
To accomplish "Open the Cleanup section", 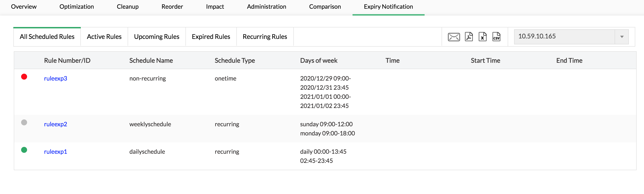I will pyautogui.click(x=128, y=7).
